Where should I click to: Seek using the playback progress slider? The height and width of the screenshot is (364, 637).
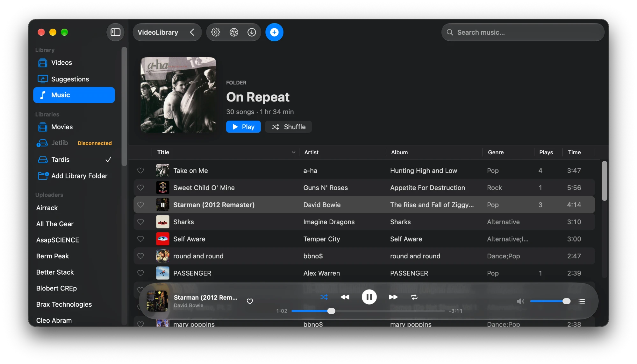[x=368, y=311]
